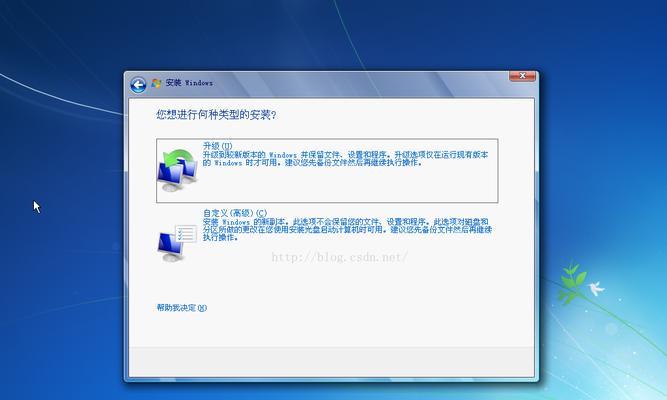
Task: Click the 安装 Windows title text
Action: click(189, 83)
